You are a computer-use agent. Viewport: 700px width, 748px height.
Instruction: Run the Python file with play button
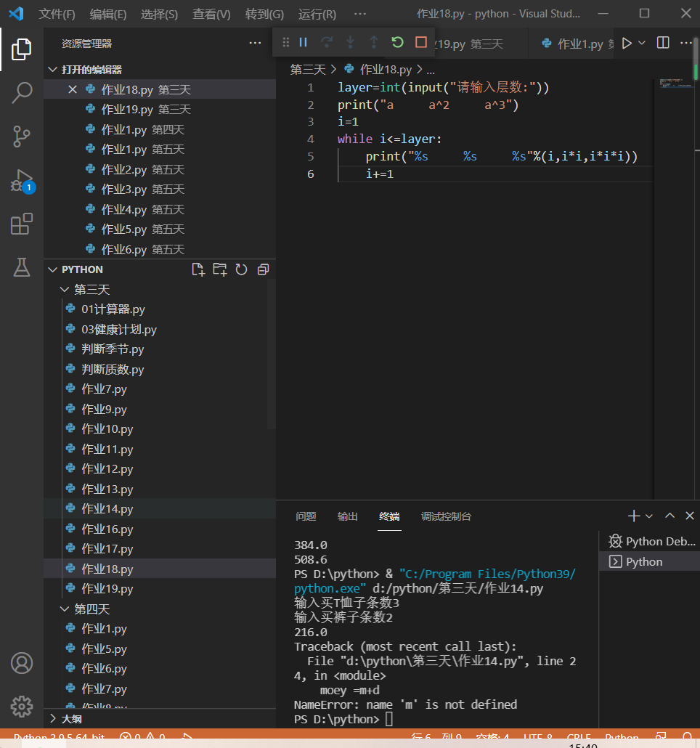(x=627, y=44)
